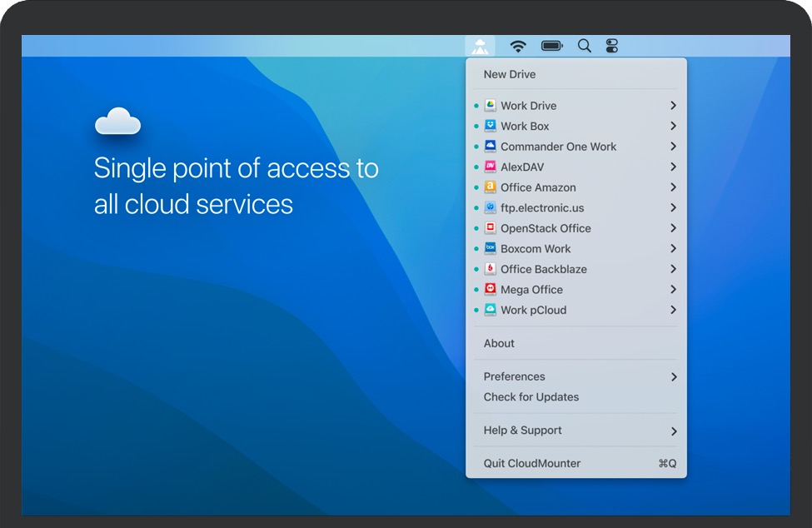Expand the Boxcom Work submenu chevron

(673, 248)
